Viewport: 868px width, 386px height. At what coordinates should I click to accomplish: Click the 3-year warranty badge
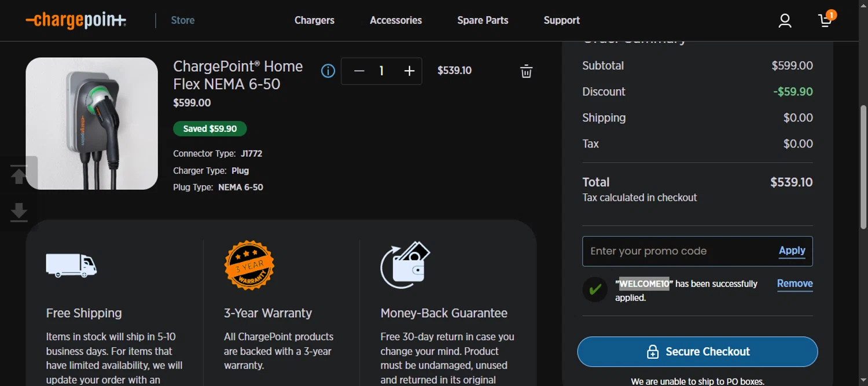click(x=249, y=265)
